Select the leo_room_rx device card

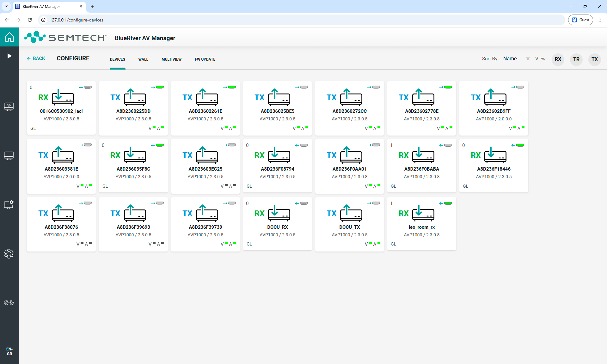pos(421,224)
